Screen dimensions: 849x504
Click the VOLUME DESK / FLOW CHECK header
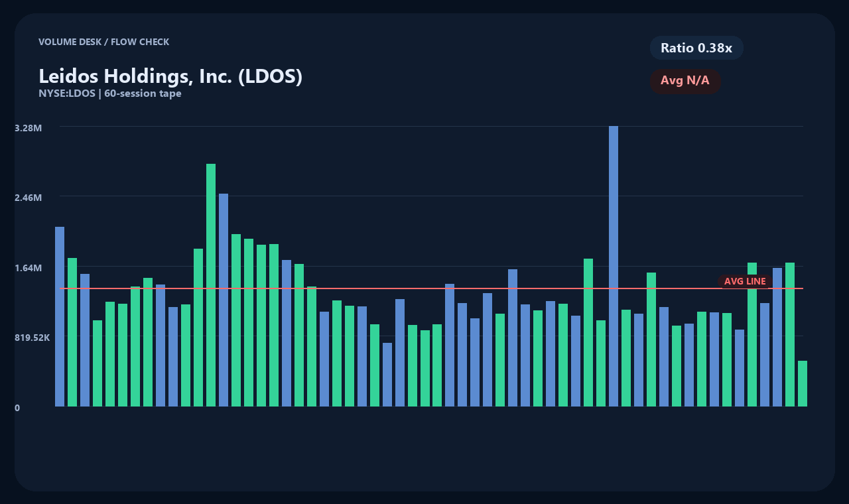pos(103,42)
